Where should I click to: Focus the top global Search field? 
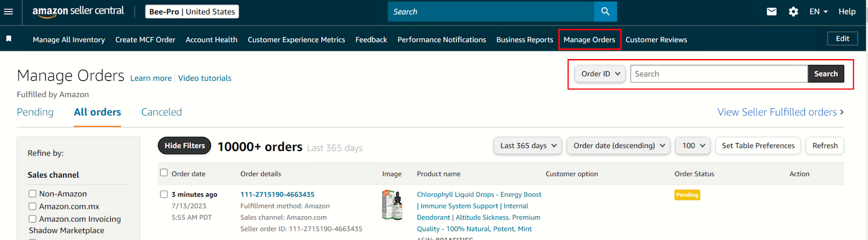coord(491,11)
